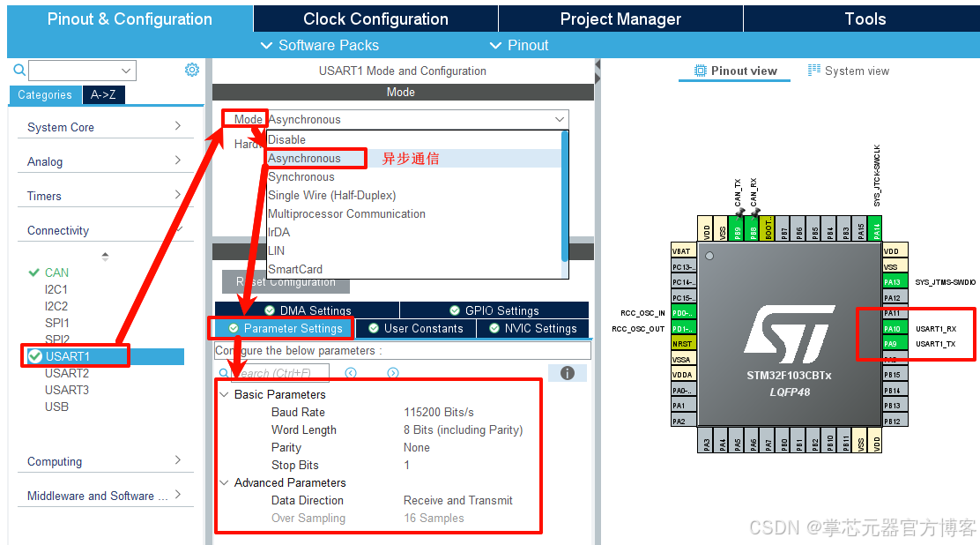980x545 pixels.
Task: Click the info icon in parameter settings
Action: pos(568,374)
